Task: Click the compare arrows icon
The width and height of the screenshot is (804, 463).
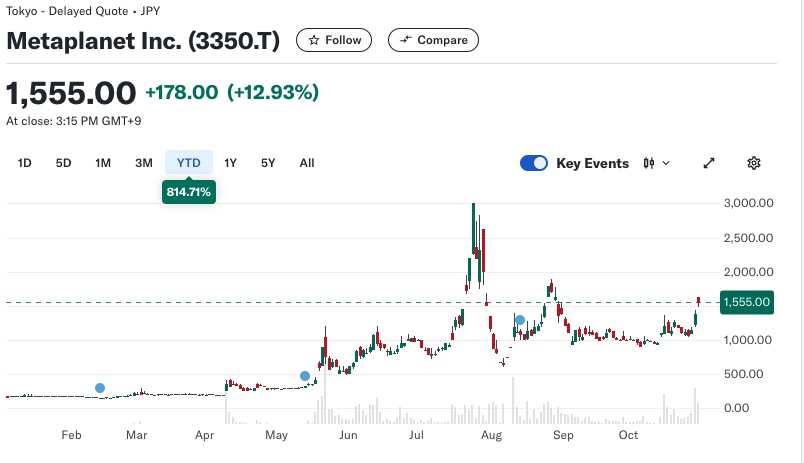Action: click(405, 40)
